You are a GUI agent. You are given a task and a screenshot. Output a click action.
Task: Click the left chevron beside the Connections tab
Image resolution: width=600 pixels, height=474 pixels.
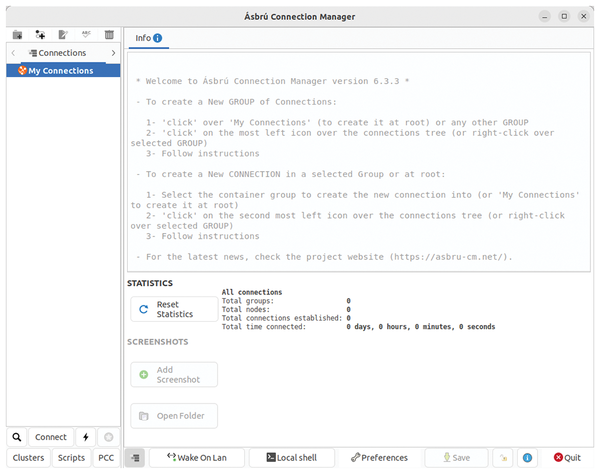(x=13, y=53)
